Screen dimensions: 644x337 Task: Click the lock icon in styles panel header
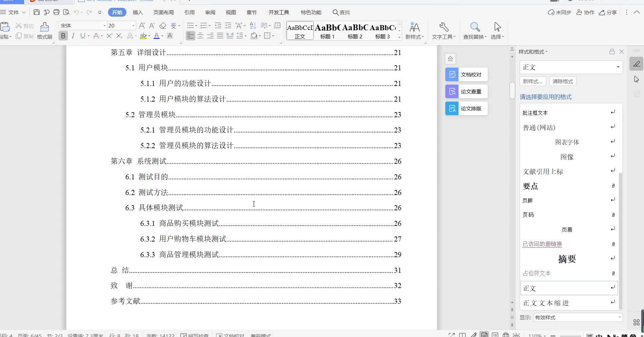click(x=612, y=52)
